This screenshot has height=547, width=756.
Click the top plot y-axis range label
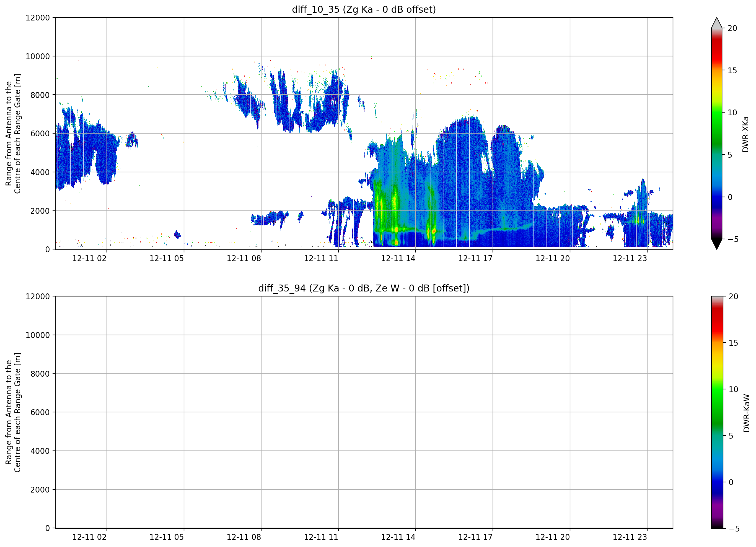click(13, 134)
